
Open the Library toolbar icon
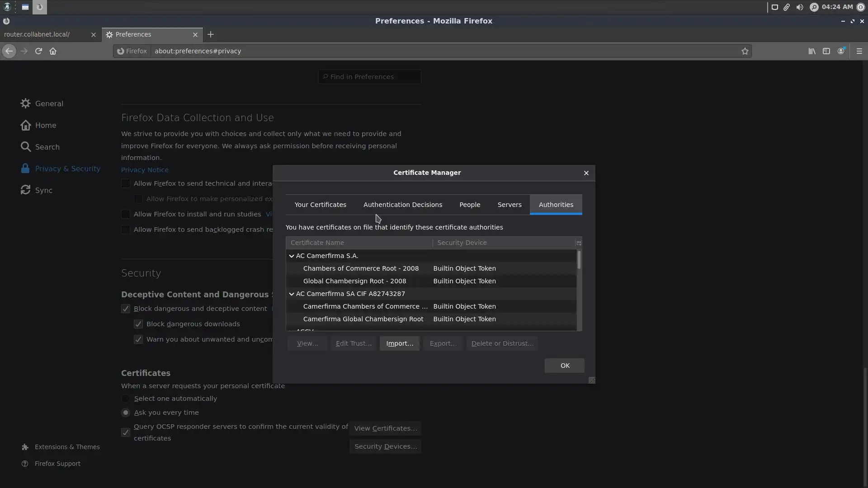[812, 51]
